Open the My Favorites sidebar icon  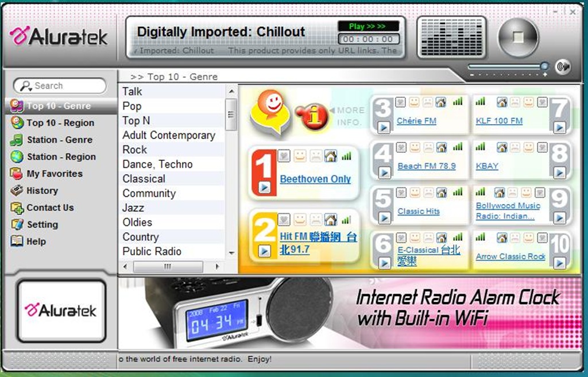pos(17,174)
